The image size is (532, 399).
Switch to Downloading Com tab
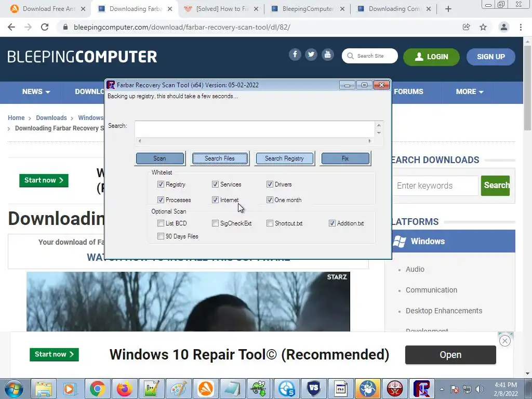click(x=394, y=9)
